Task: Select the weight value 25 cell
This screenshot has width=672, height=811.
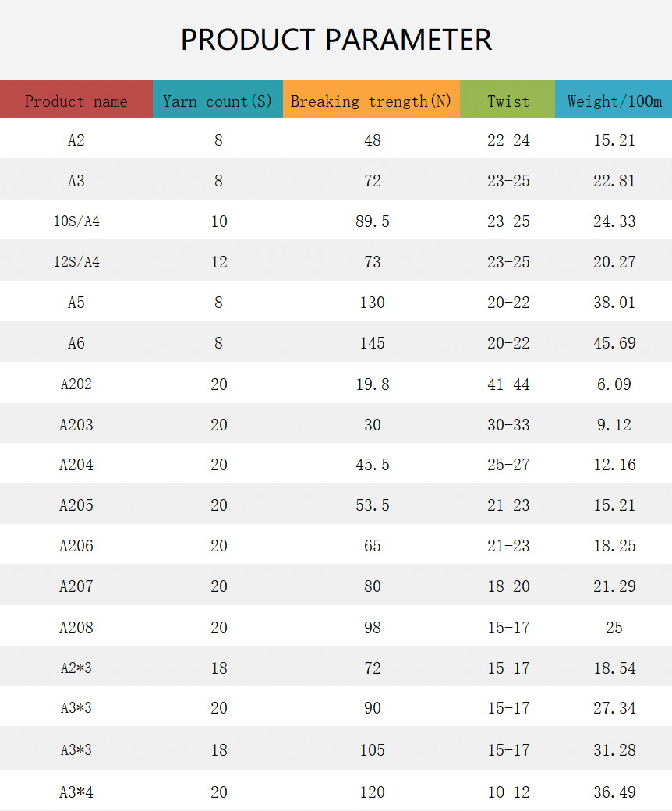Action: (x=614, y=628)
